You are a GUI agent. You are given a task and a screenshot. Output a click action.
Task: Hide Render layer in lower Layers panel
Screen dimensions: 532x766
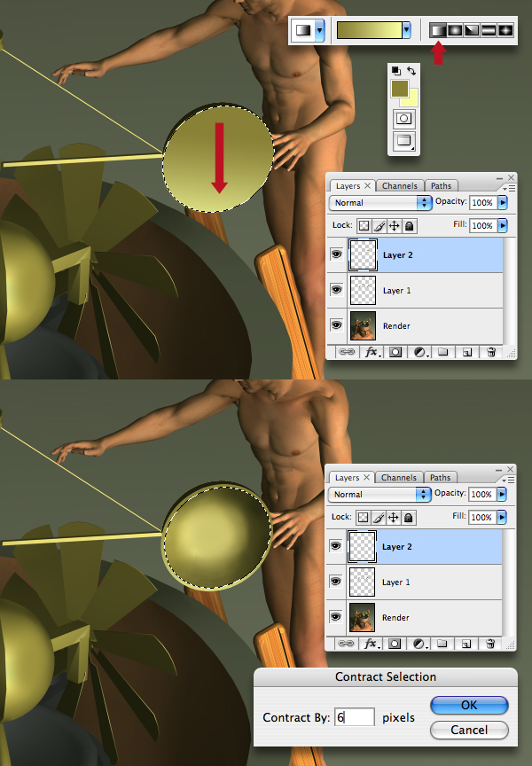point(336,616)
